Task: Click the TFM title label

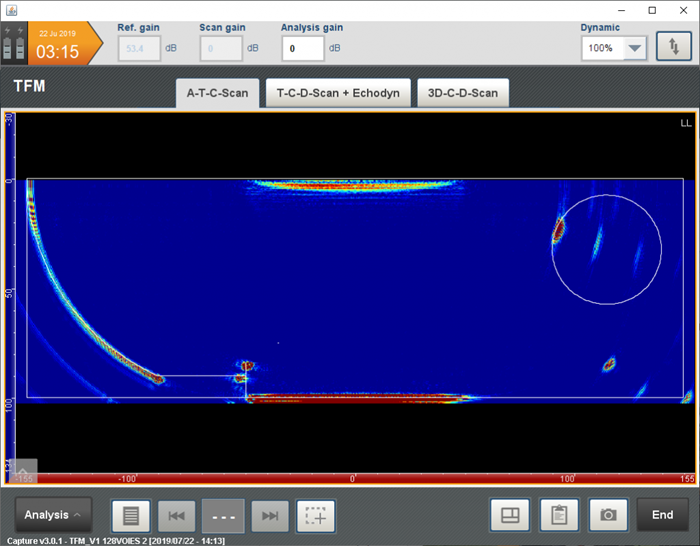Action: coord(29,86)
